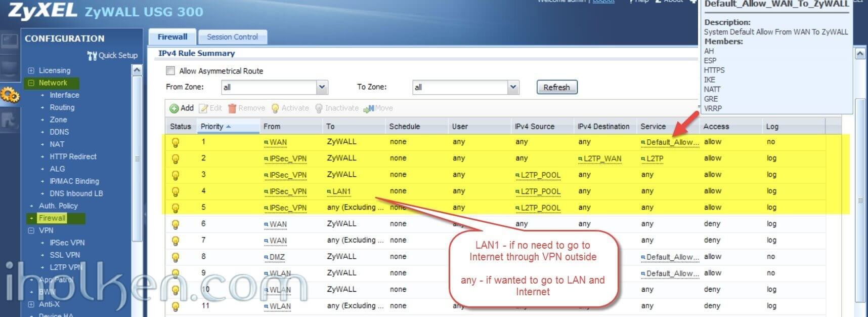
Task: Open IPSec VPN menu item
Action: [x=67, y=243]
